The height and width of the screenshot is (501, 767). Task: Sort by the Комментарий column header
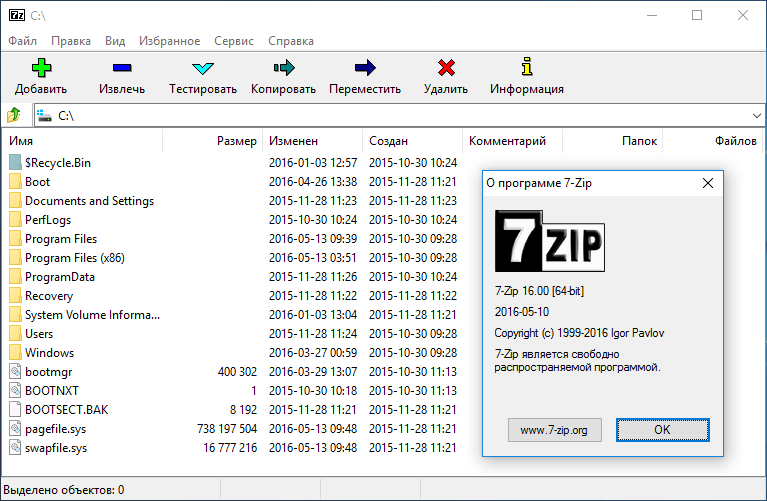pos(512,141)
